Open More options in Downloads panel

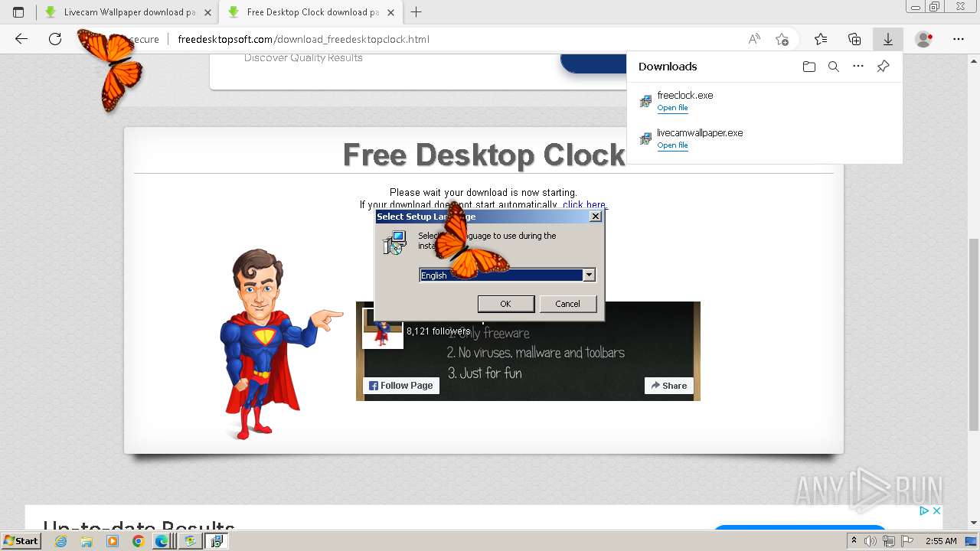[858, 67]
